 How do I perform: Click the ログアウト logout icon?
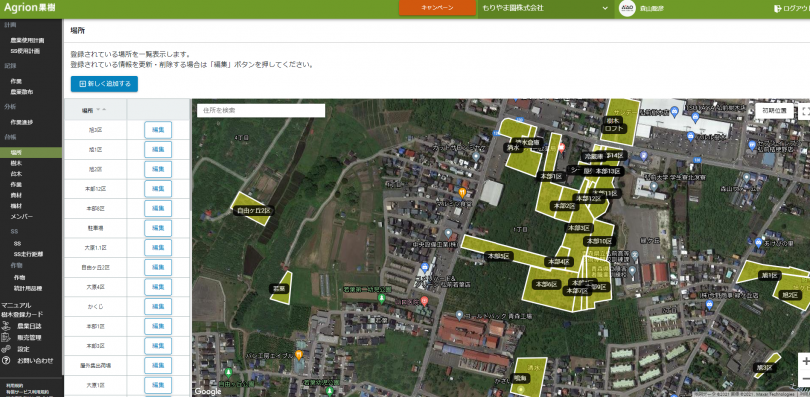point(777,9)
